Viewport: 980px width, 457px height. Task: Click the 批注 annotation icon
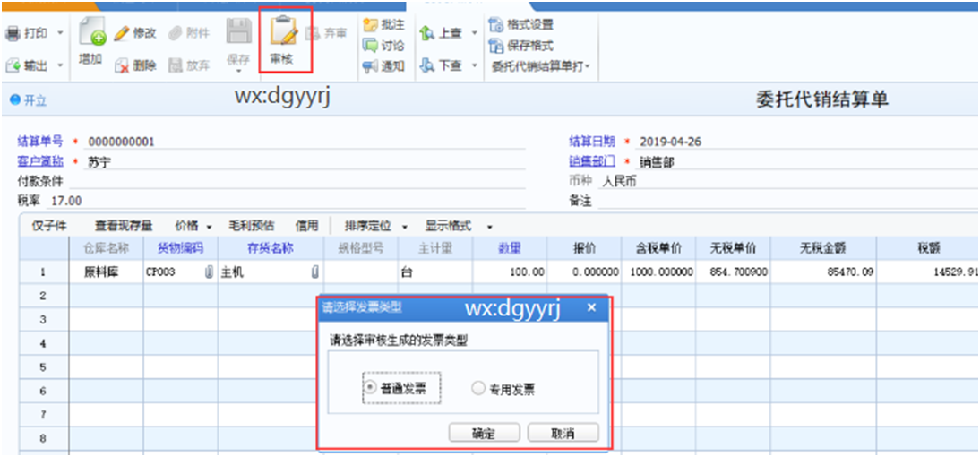click(x=371, y=25)
